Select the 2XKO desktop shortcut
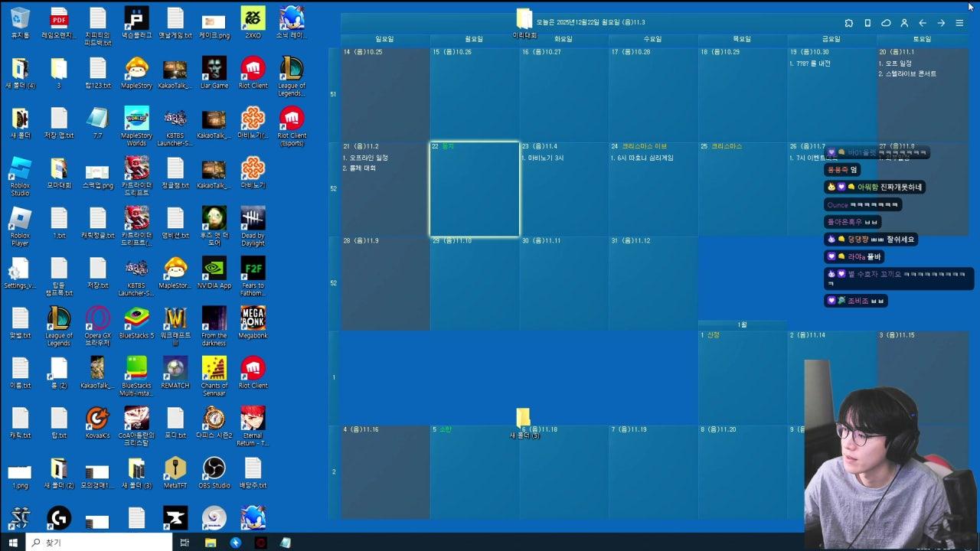The image size is (980, 551). 253,23
